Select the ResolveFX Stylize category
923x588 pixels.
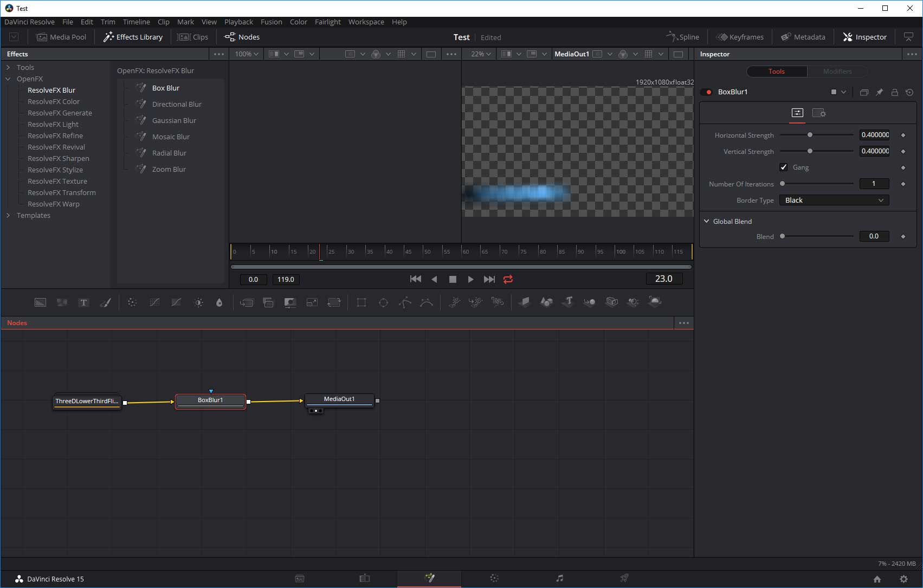[x=55, y=170]
